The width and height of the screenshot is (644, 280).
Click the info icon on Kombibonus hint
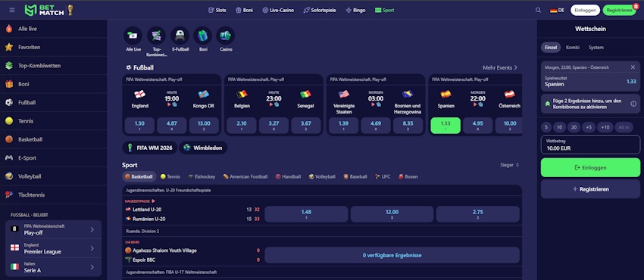click(x=633, y=104)
